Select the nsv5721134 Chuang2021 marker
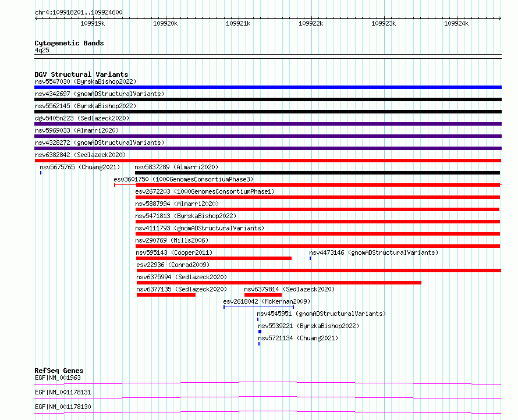The image size is (518, 420). pyautogui.click(x=259, y=344)
